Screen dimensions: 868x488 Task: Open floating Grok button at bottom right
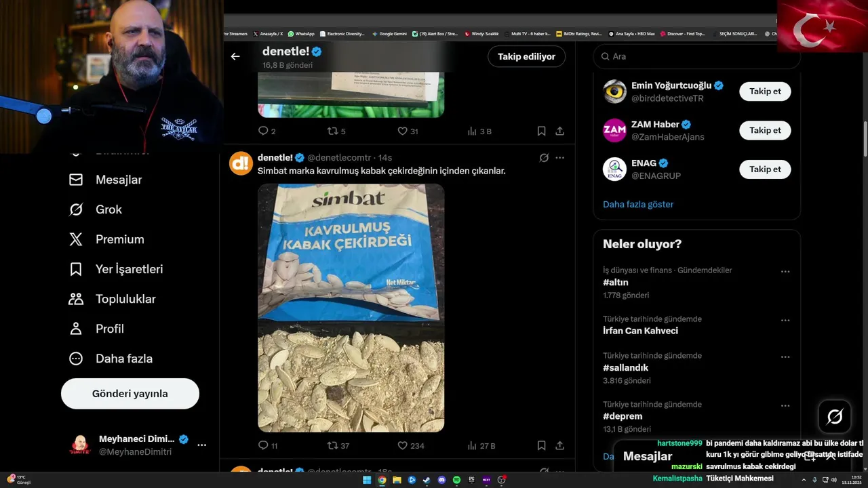[x=835, y=416]
